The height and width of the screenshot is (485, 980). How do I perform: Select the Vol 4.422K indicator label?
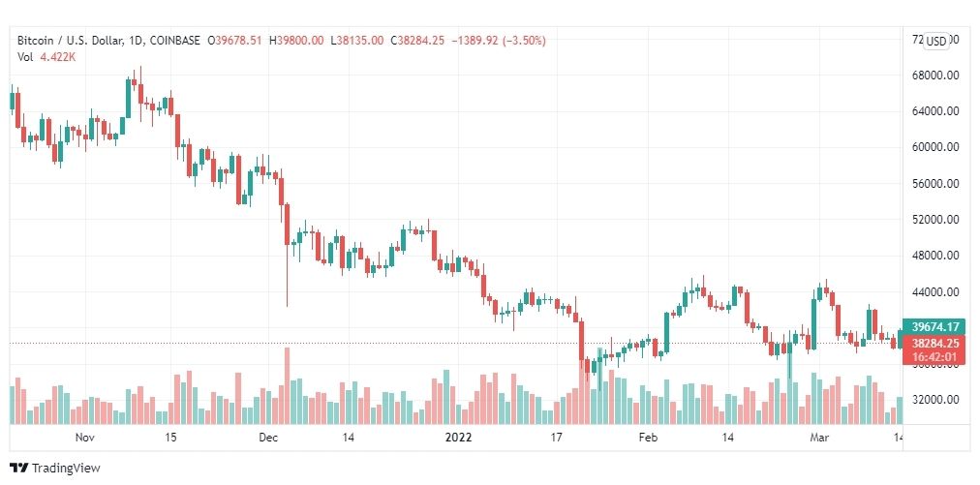45,56
